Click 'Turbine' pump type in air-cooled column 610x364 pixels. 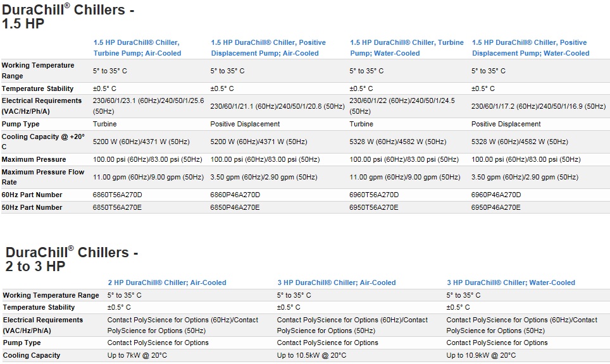tap(104, 124)
